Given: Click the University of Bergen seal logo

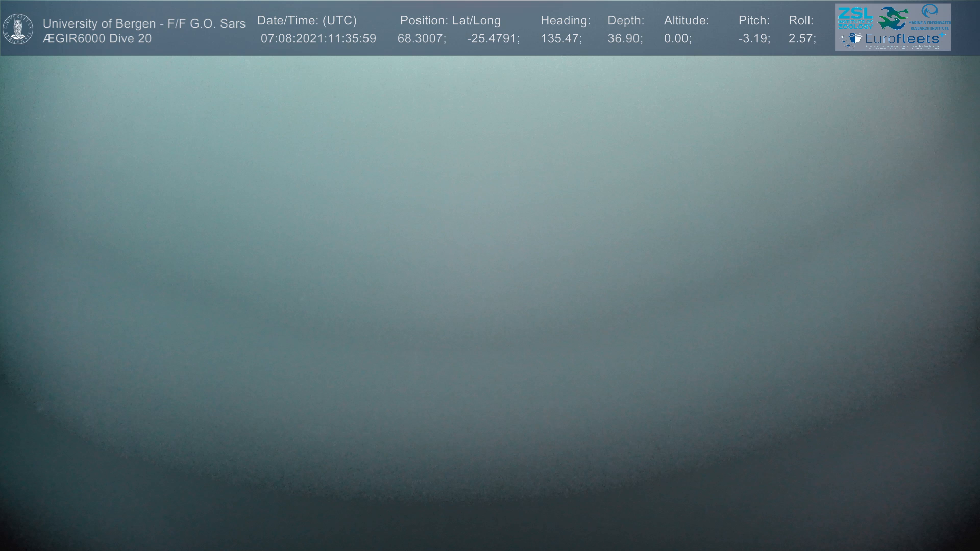Looking at the screenshot, I should coord(18,29).
